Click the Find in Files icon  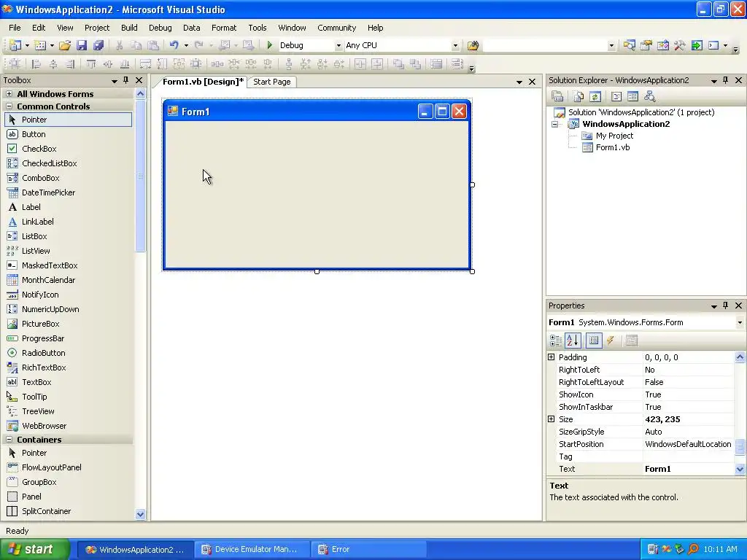click(x=473, y=45)
